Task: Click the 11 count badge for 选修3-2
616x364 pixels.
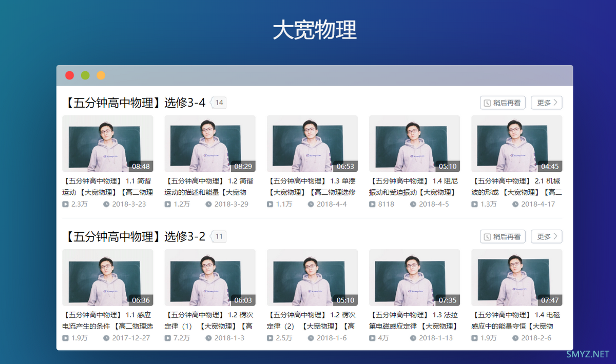Action: point(219,236)
